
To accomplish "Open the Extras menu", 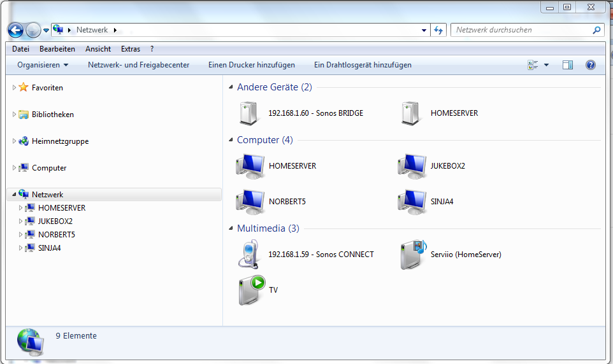I will coord(131,49).
